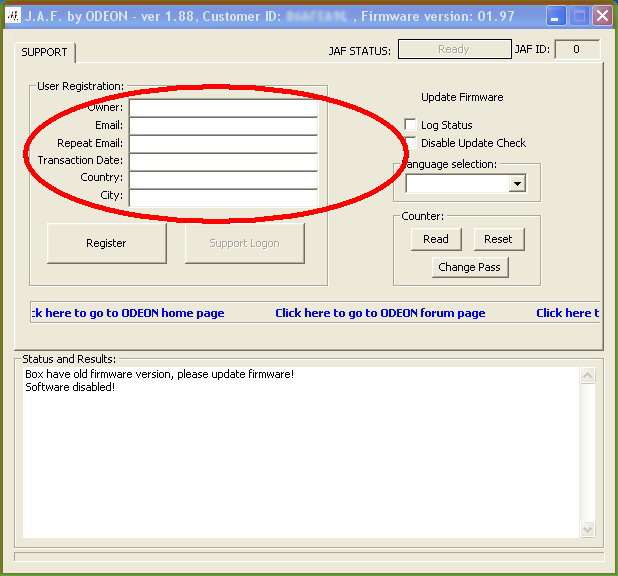The width and height of the screenshot is (618, 576).
Task: Click the J.A.F. app icon in title bar
Action: (x=13, y=16)
